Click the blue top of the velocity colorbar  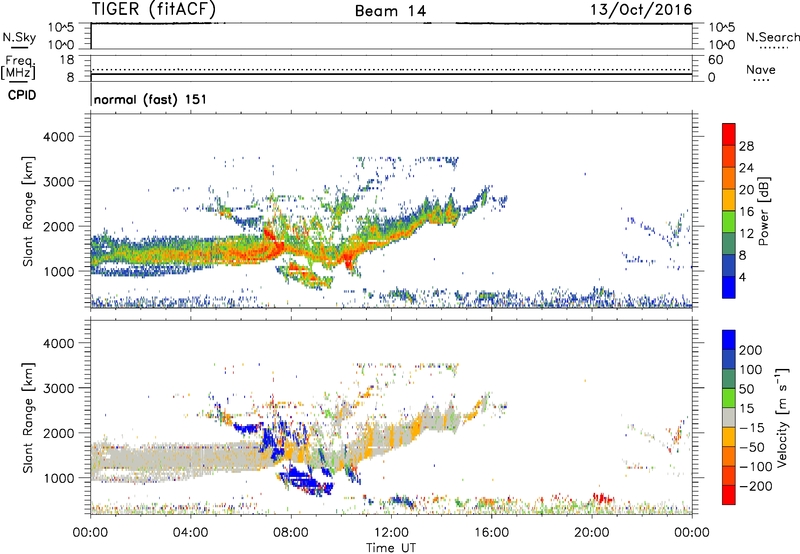tap(729, 340)
